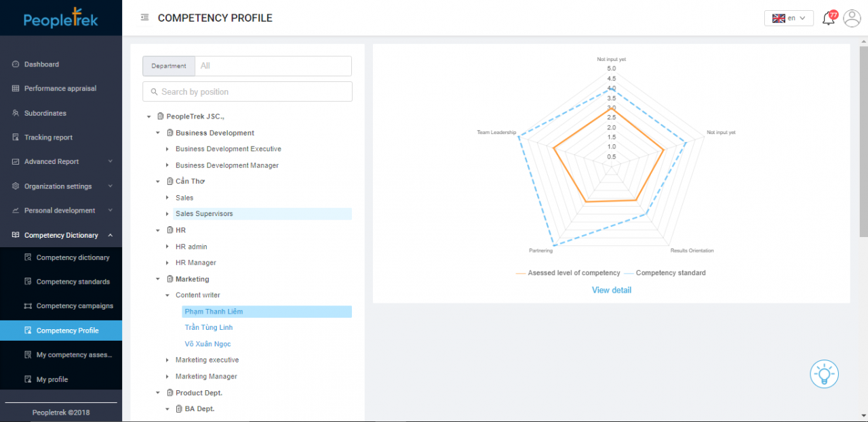Open the notification bell showing 77 alerts

[828, 18]
